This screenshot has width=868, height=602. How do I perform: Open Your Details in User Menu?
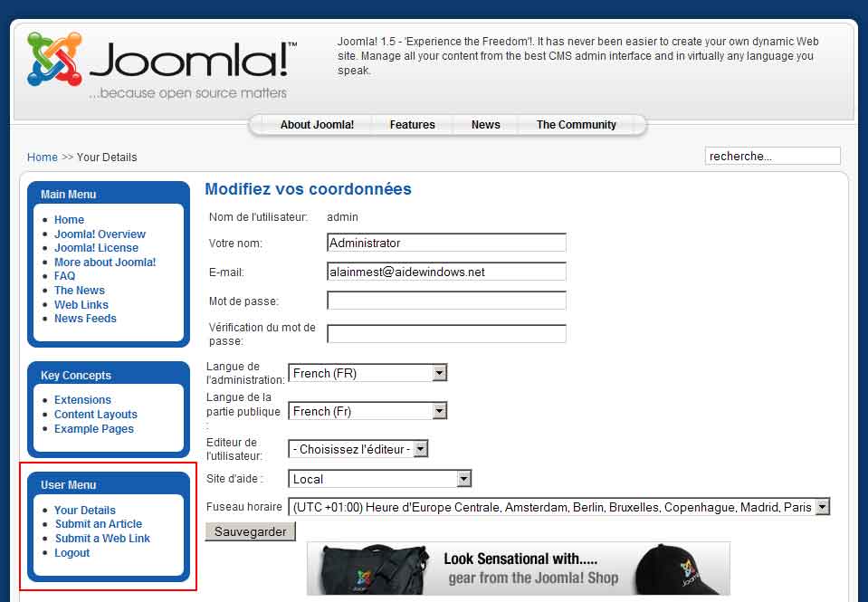point(85,510)
